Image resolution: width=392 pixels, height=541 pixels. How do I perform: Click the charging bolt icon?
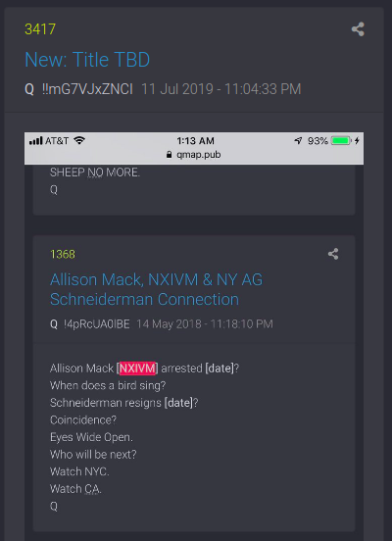(x=357, y=140)
